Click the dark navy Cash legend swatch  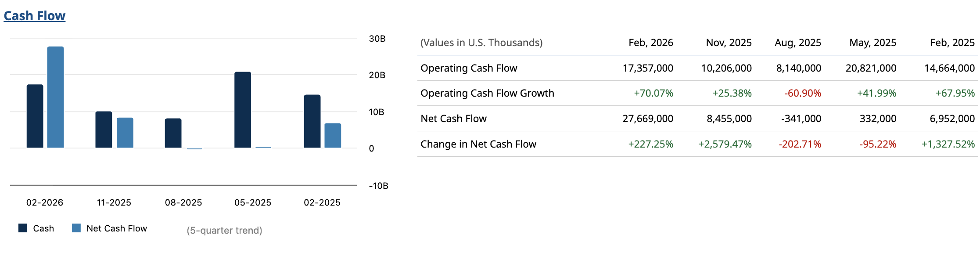[23, 228]
